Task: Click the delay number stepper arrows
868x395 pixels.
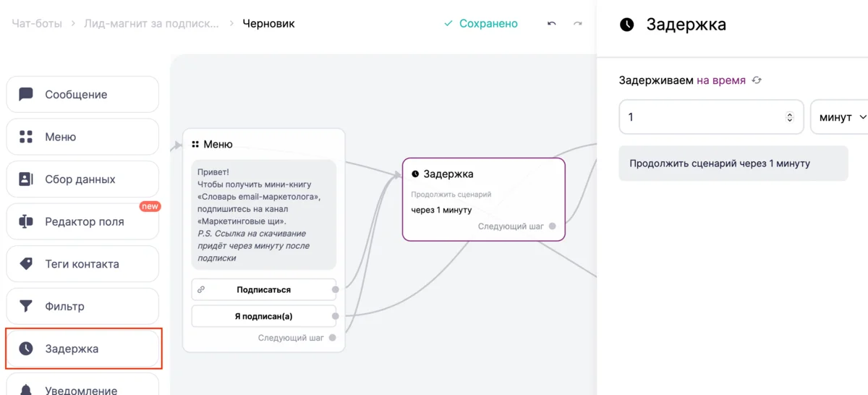Action: (790, 117)
